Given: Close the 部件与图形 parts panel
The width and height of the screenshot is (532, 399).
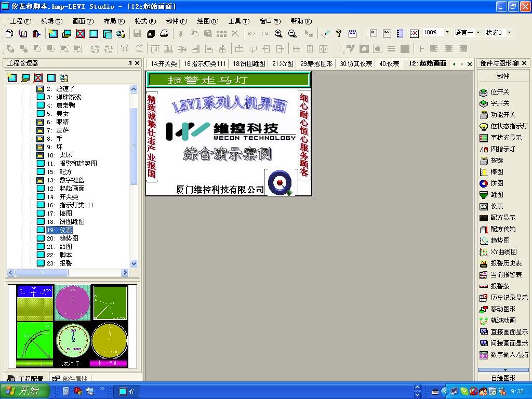Looking at the screenshot, I should click(524, 63).
